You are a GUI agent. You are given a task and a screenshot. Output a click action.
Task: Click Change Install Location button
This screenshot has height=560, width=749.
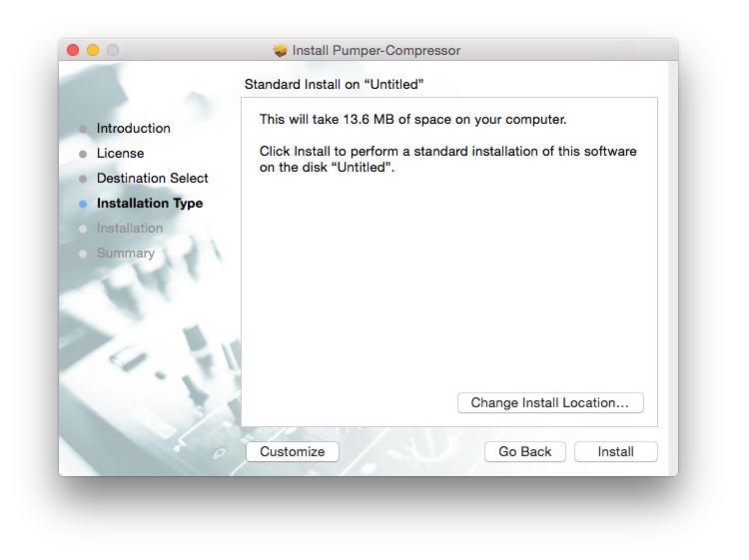(550, 403)
